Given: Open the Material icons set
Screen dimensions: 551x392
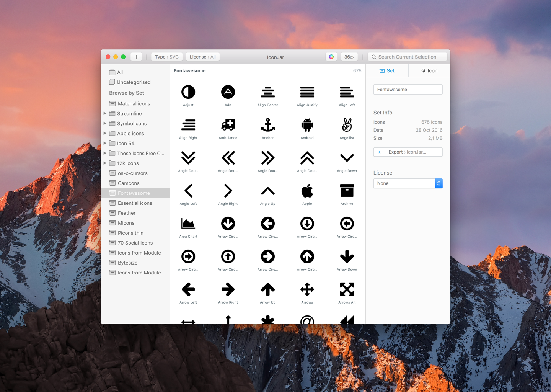Looking at the screenshot, I should 135,104.
